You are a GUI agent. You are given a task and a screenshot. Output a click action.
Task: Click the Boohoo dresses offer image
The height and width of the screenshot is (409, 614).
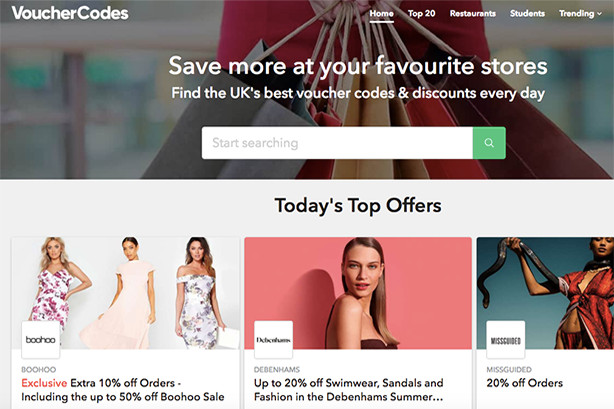(125, 293)
